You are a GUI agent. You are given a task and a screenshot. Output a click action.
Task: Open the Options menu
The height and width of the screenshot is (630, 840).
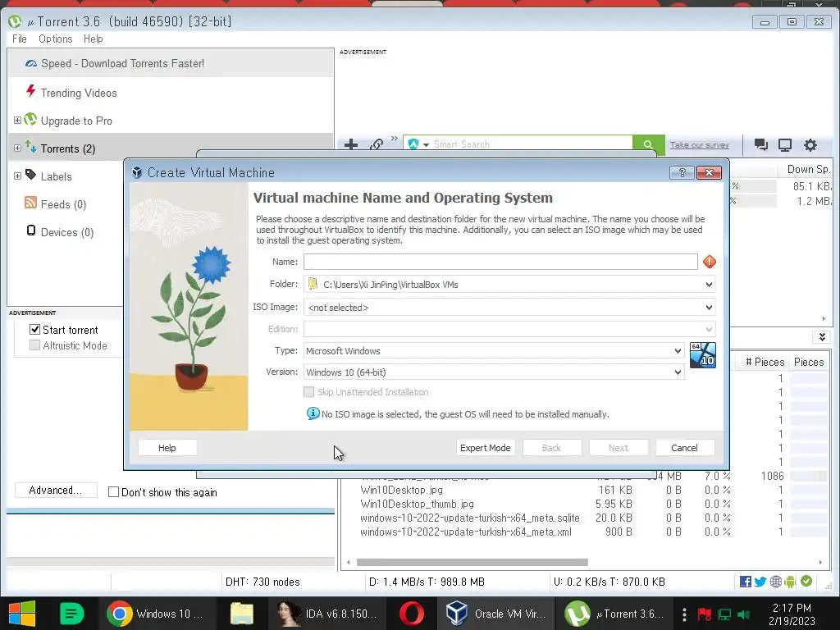click(55, 39)
